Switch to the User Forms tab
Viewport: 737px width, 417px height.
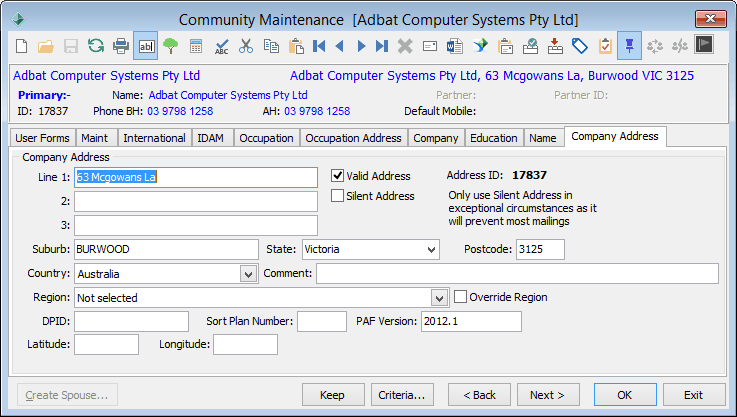[x=42, y=138]
